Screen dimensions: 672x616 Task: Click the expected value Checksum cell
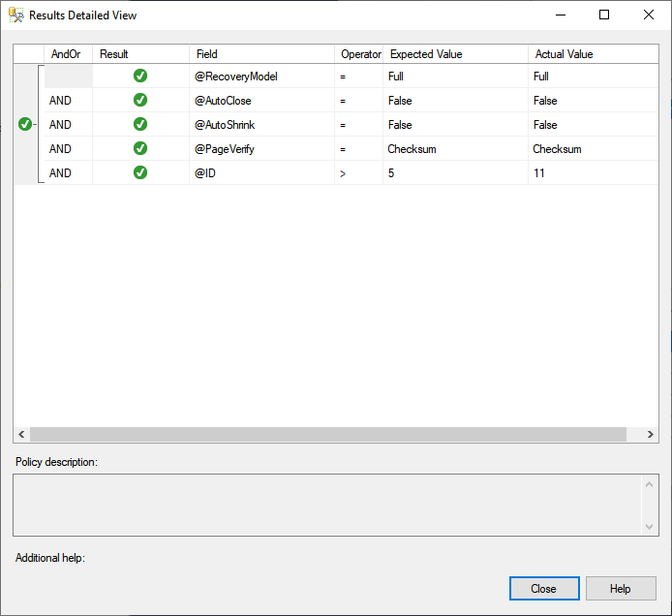coord(455,149)
